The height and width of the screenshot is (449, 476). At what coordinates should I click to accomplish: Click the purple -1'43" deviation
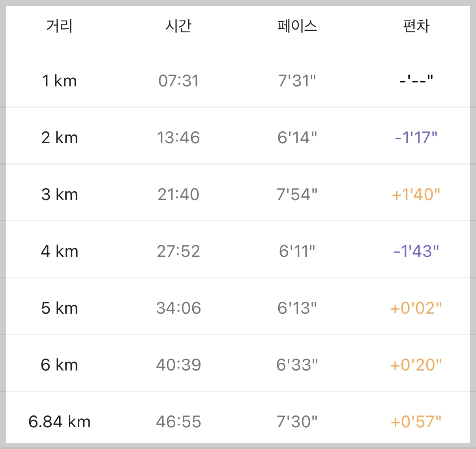[416, 251]
